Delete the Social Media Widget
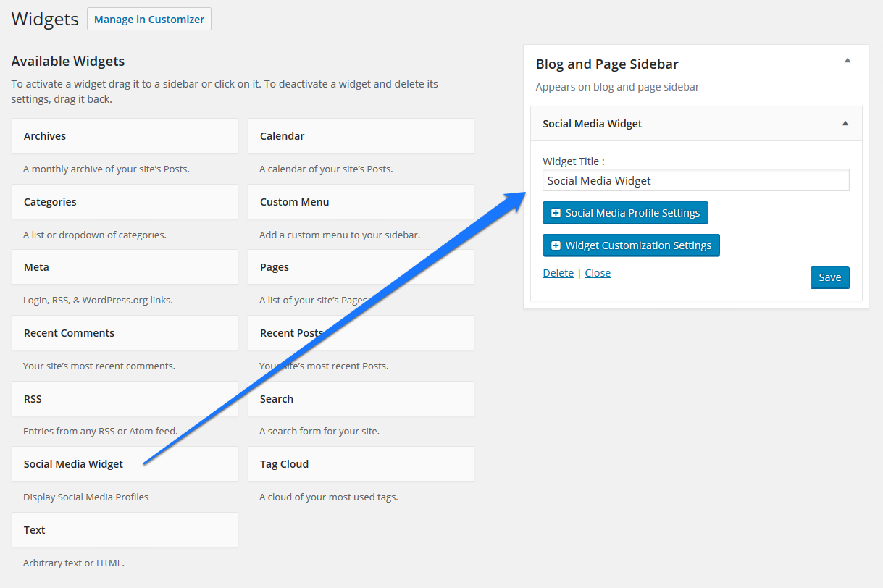This screenshot has width=883, height=588. (558, 273)
